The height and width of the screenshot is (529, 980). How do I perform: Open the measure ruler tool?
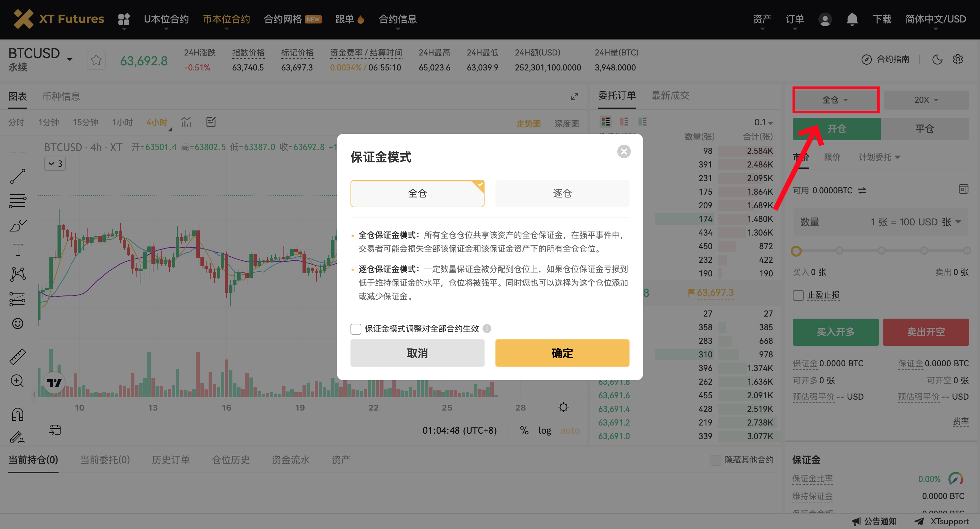[x=17, y=357]
